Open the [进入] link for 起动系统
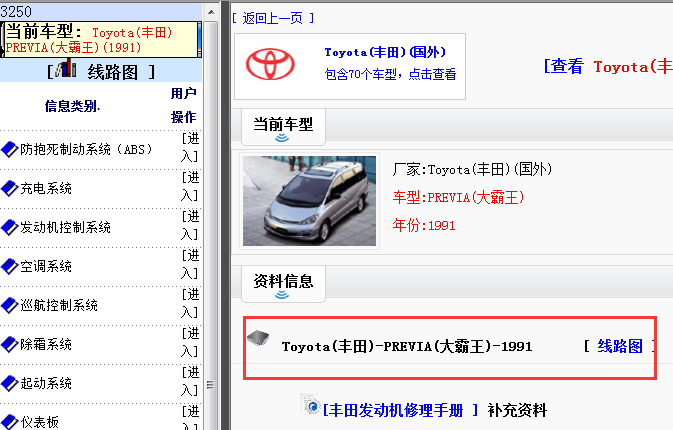Viewport: 673px width, 430px height. [190, 381]
